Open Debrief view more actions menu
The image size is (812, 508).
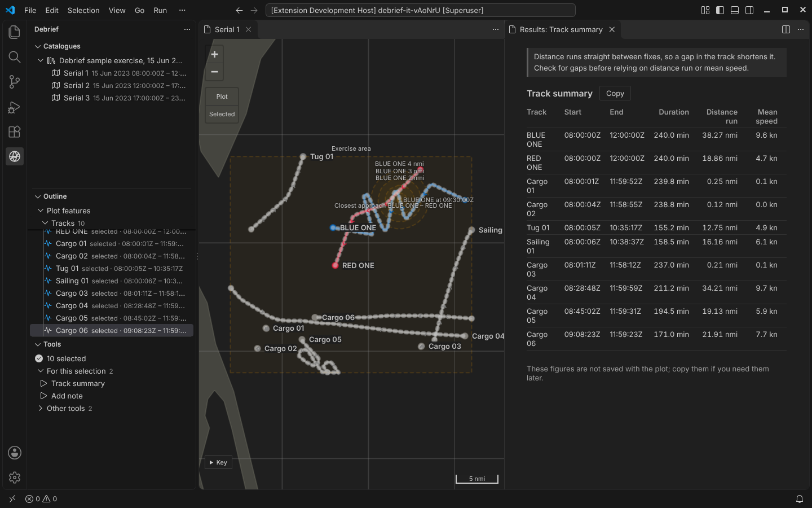click(187, 29)
